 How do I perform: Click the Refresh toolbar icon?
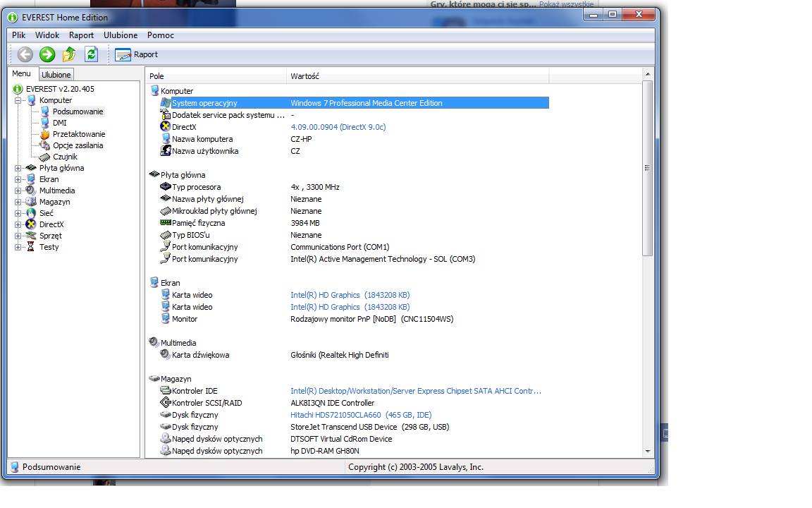click(x=91, y=54)
